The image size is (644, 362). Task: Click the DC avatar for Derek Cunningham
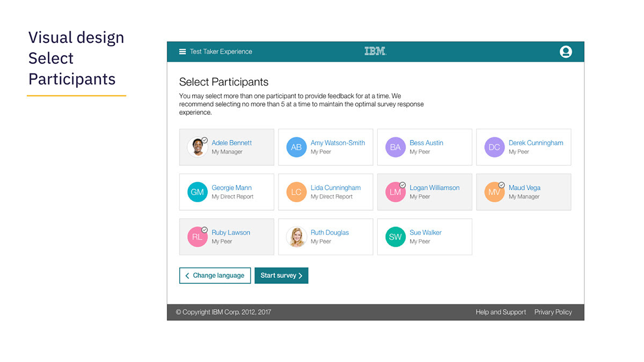(x=494, y=147)
